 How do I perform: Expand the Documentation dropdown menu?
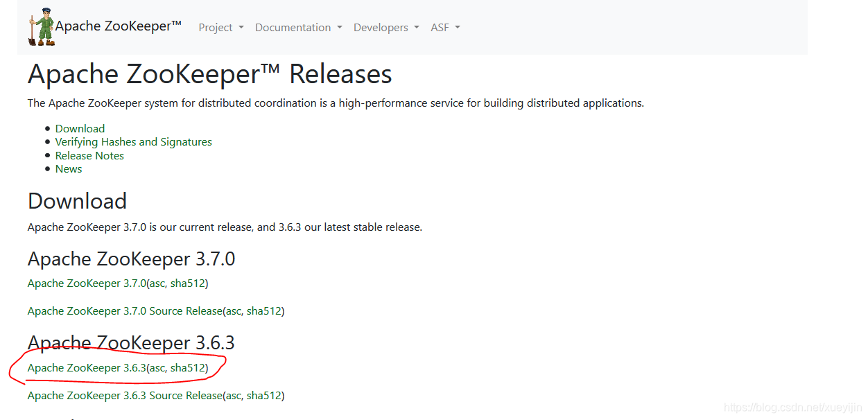(x=299, y=28)
